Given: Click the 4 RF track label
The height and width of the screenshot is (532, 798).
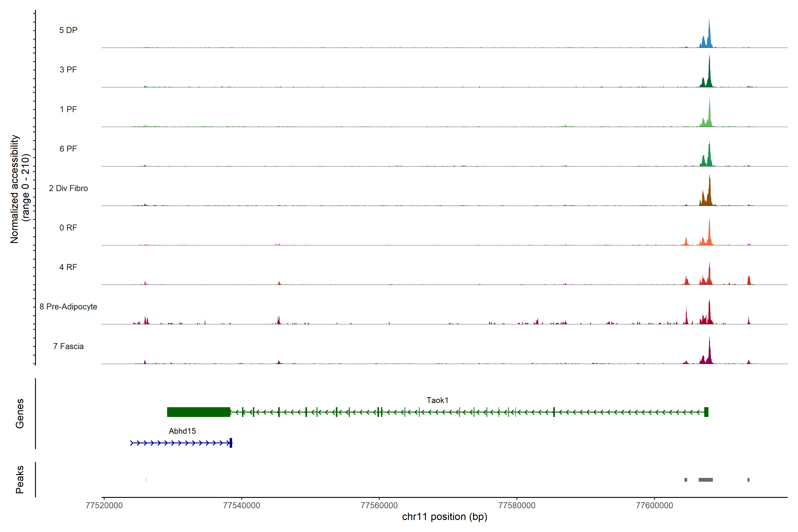Looking at the screenshot, I should 68,267.
